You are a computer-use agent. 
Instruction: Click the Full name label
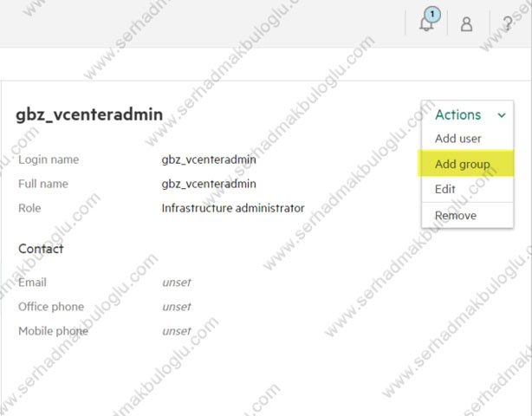[43, 184]
